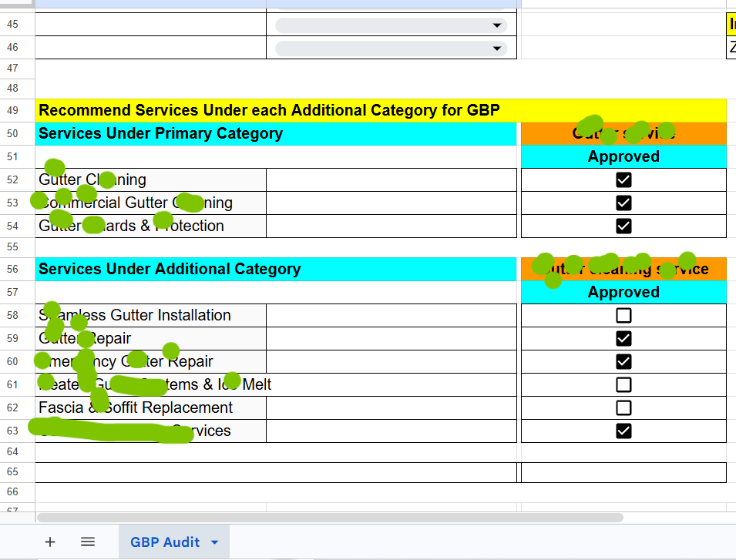This screenshot has height=560, width=736.
Task: Uncheck the Emergency Gutter Repair checkbox
Action: click(623, 361)
